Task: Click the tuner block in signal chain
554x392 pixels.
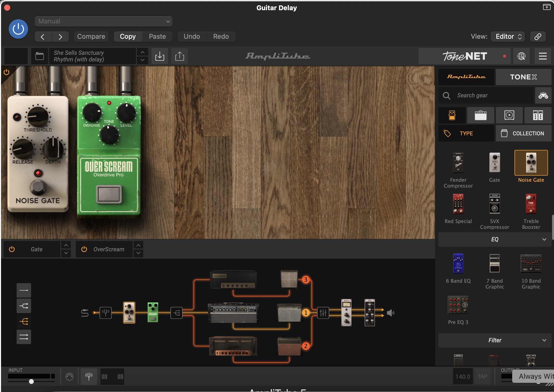Action: pos(106,312)
